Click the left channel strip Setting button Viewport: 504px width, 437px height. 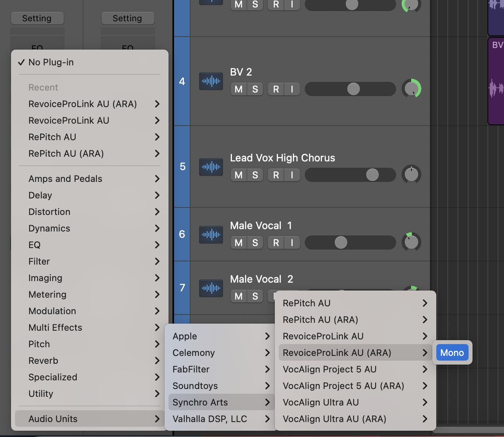37,19
